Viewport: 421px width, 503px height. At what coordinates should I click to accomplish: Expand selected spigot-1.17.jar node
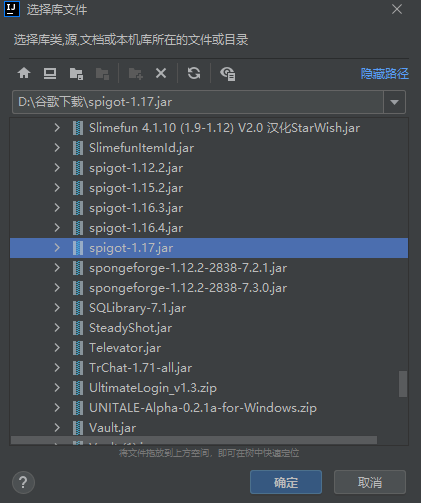[x=57, y=248]
